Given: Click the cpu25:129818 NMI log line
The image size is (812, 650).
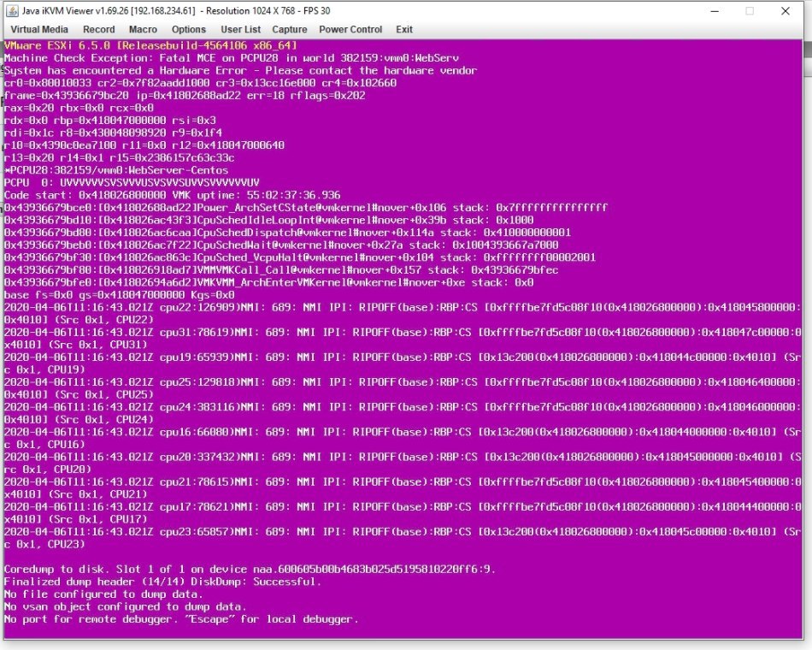Looking at the screenshot, I should coord(403,387).
